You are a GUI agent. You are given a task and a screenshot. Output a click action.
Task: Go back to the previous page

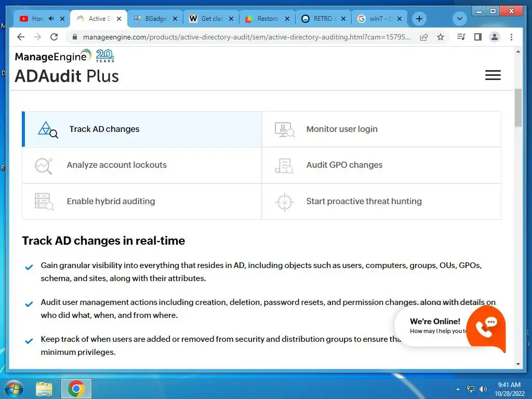coord(21,37)
